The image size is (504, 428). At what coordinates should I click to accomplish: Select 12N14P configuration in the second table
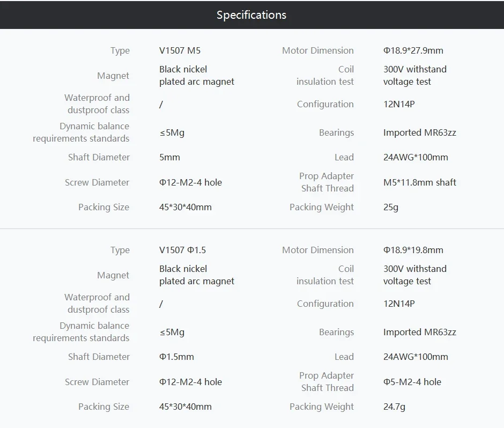pyautogui.click(x=399, y=304)
